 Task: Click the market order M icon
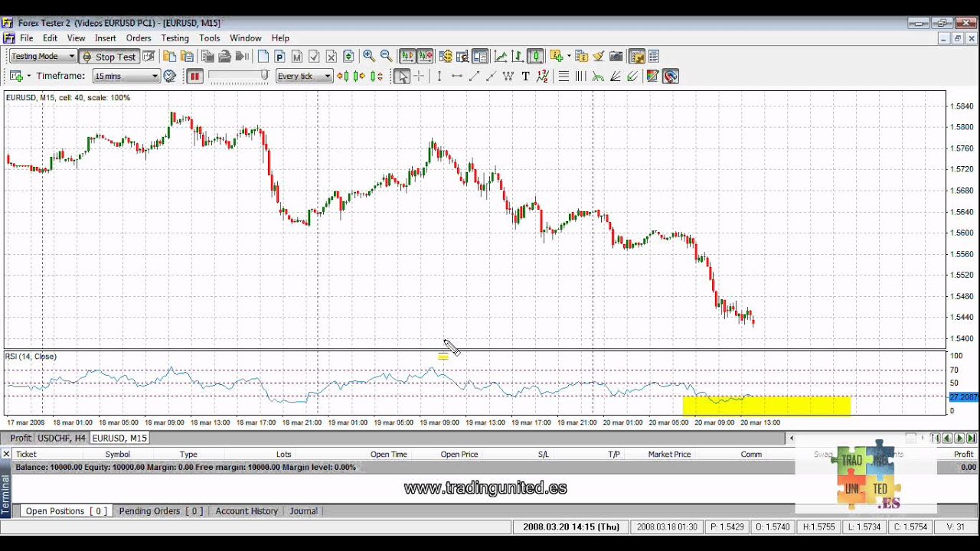point(297,56)
